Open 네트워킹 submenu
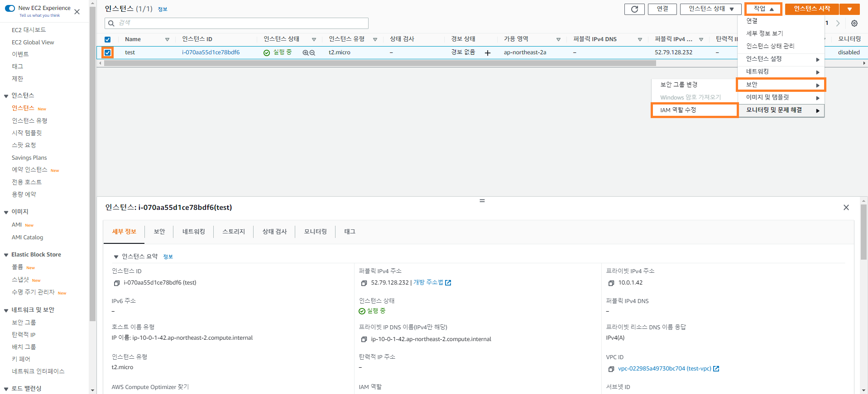Image resolution: width=868 pixels, height=394 pixels. coord(781,71)
